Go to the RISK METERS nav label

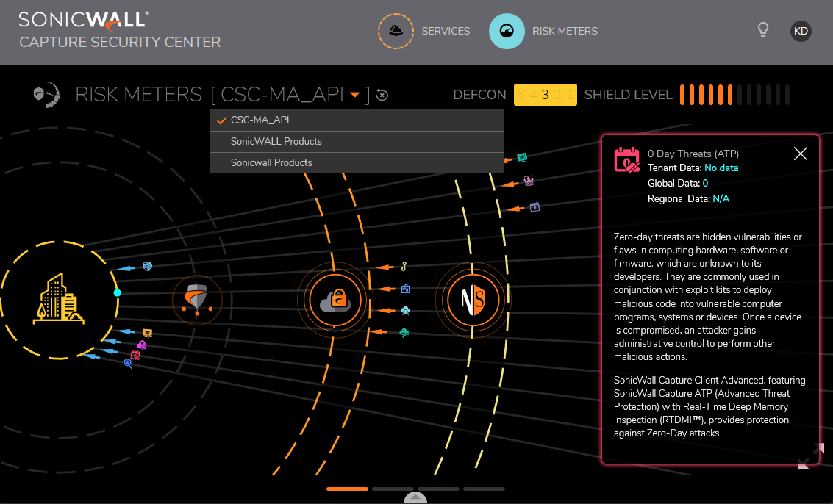click(565, 32)
